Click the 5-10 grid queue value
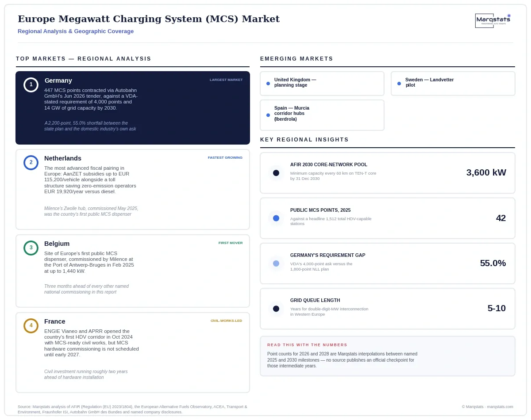This screenshot has height=420, width=531. tap(496, 308)
